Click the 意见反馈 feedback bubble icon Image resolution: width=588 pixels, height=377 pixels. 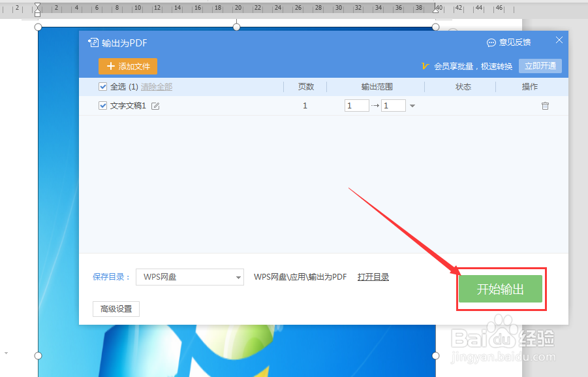pyautogui.click(x=491, y=42)
